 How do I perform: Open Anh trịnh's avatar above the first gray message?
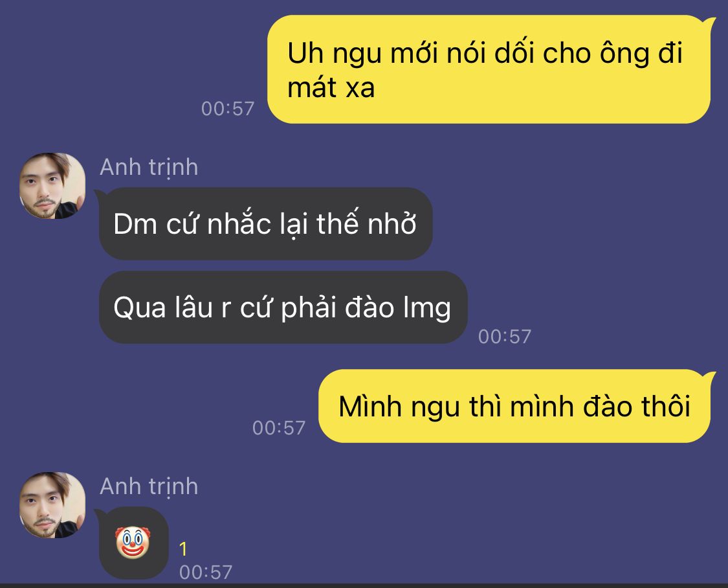click(52, 186)
